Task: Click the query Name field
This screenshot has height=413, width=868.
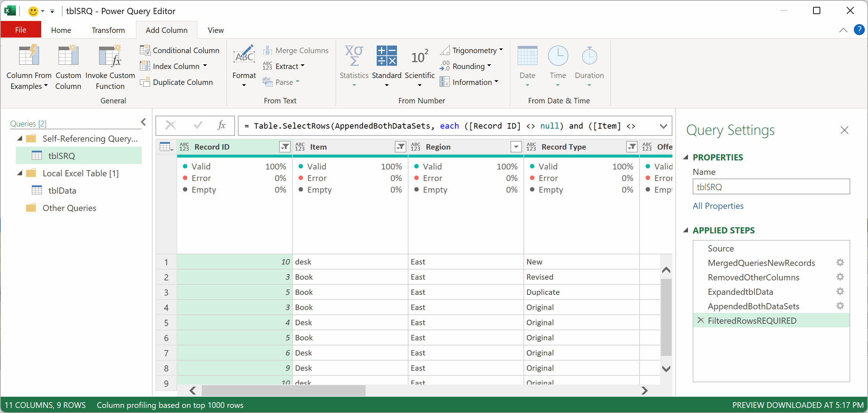Action: 771,187
